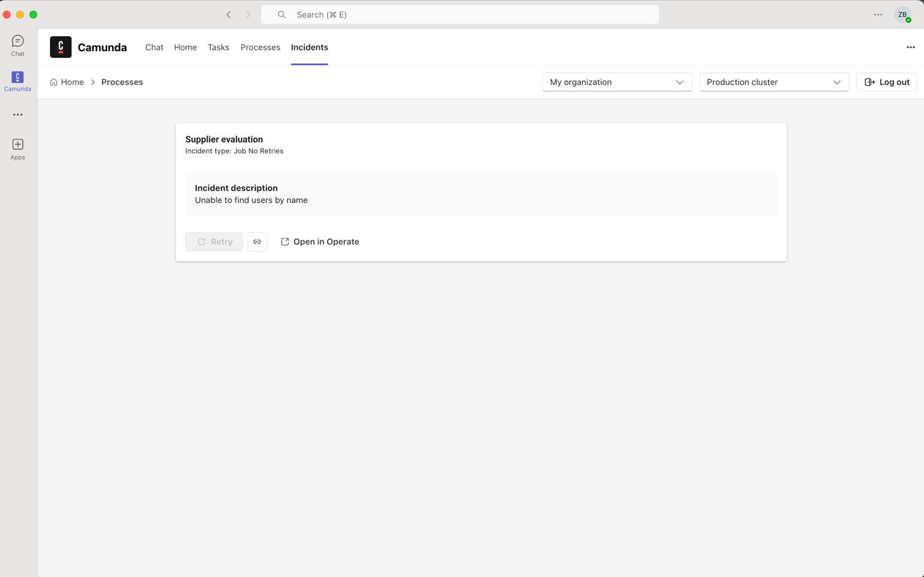924x577 pixels.
Task: Click Open in Operate link
Action: tap(320, 242)
